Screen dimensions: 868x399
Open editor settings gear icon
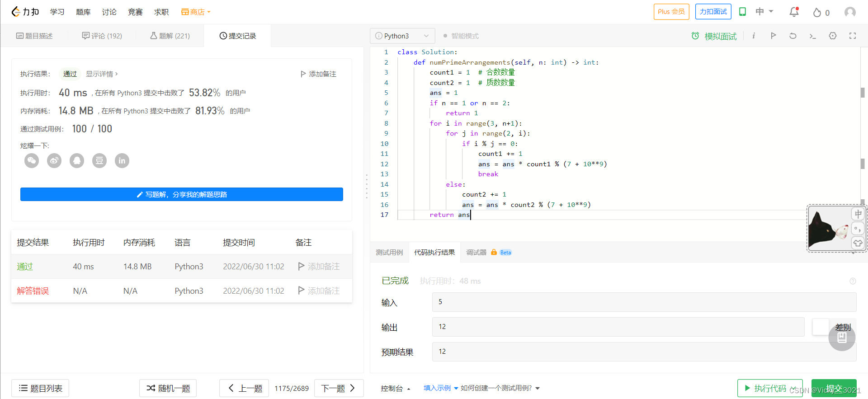[x=833, y=36]
